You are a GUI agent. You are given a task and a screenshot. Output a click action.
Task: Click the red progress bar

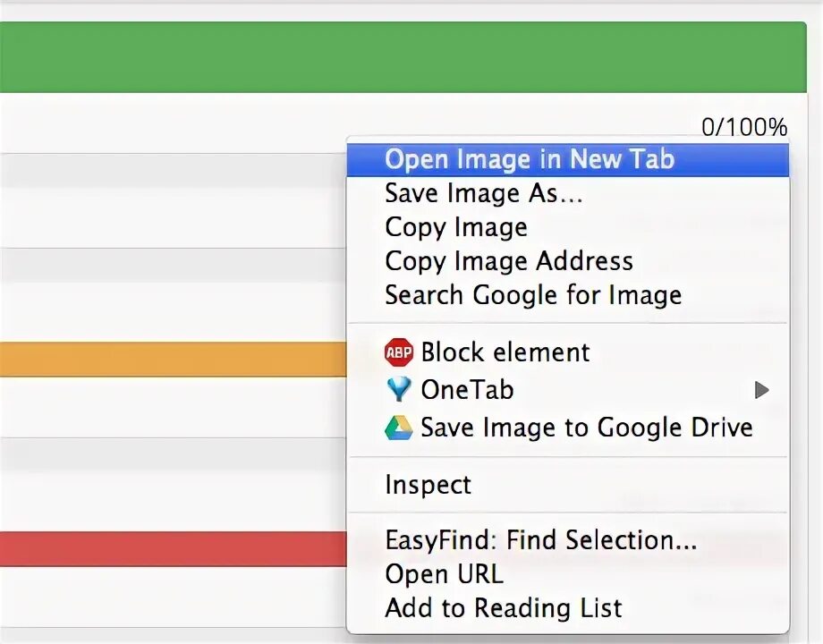tap(172, 549)
